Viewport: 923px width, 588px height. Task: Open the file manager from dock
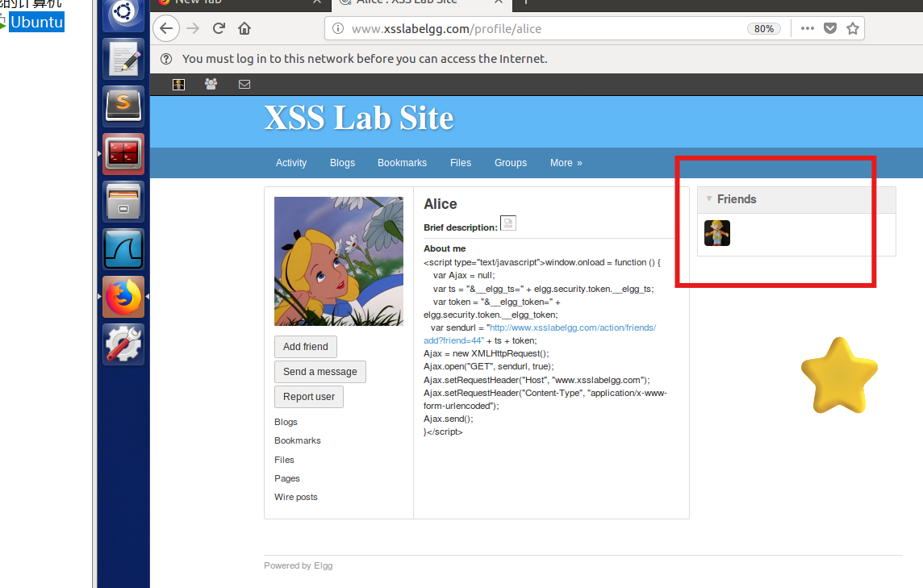point(123,202)
